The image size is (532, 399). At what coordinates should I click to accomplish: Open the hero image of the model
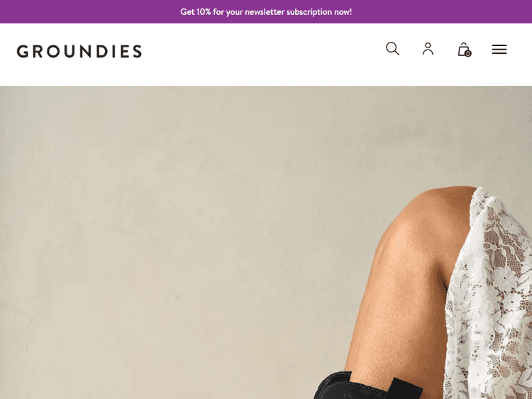tap(266, 242)
